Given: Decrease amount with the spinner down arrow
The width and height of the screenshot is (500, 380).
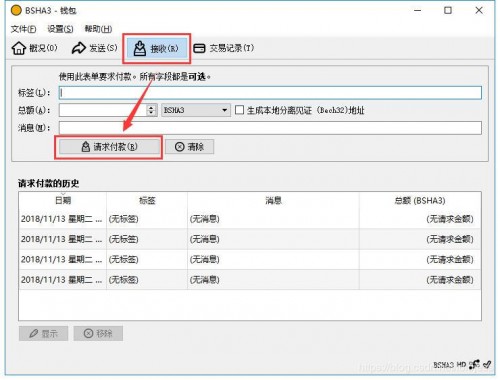Looking at the screenshot, I should [151, 113].
